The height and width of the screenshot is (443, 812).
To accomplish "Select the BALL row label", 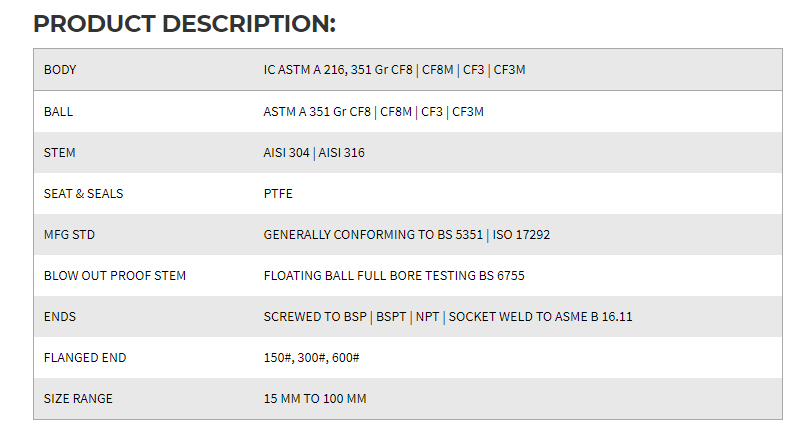I will pyautogui.click(x=58, y=112).
